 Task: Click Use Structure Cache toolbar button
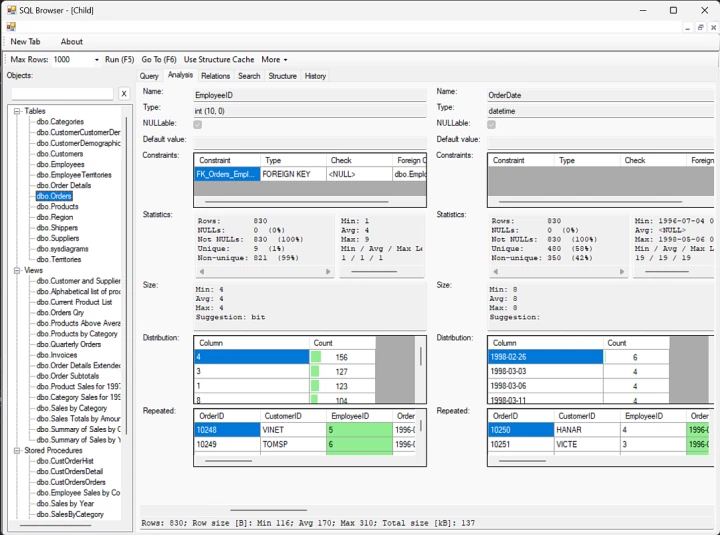[219, 60]
